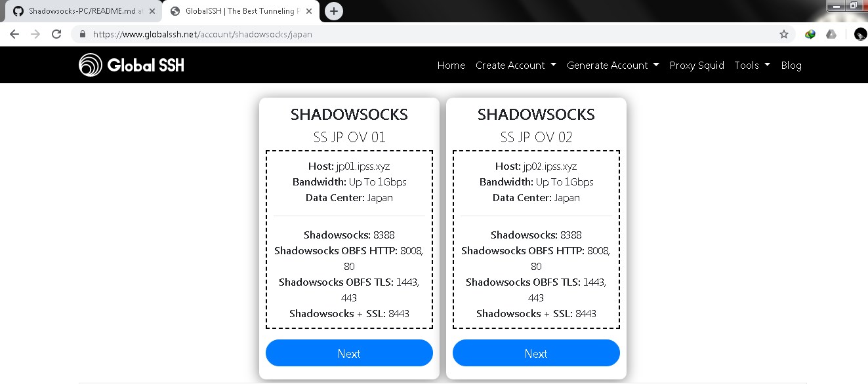Screen dimensions: 868x384
Task: Close the Shadowsocks-PC README tab
Action: click(x=152, y=11)
